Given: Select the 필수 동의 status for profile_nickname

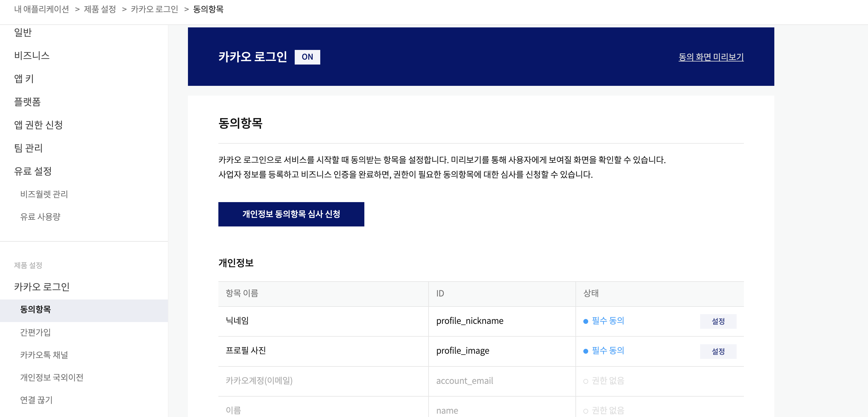Looking at the screenshot, I should pyautogui.click(x=604, y=321).
